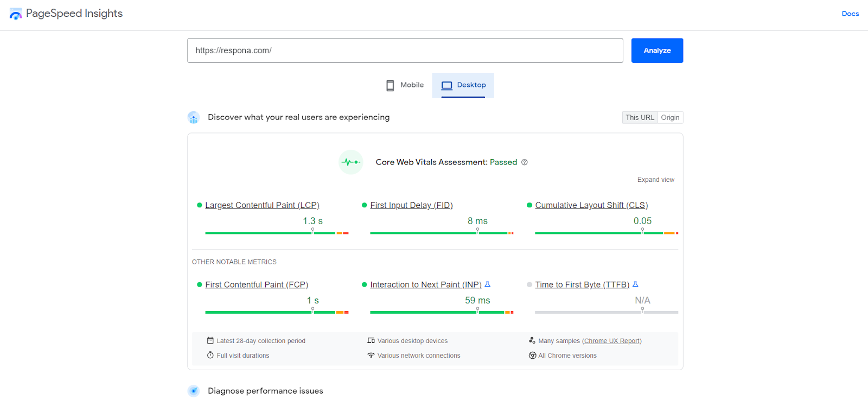Click Expand view

pos(655,180)
